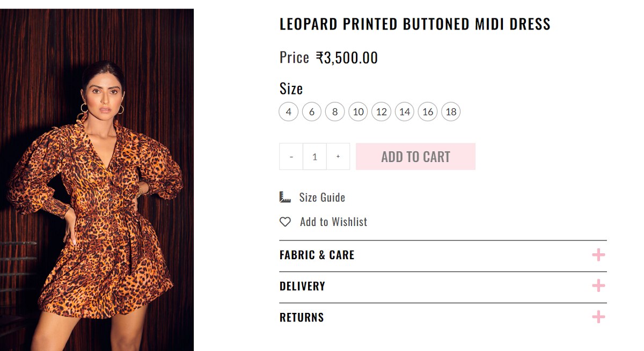Viewport: 644px width, 351px height.
Task: Click the quantity input field
Action: [x=314, y=157]
